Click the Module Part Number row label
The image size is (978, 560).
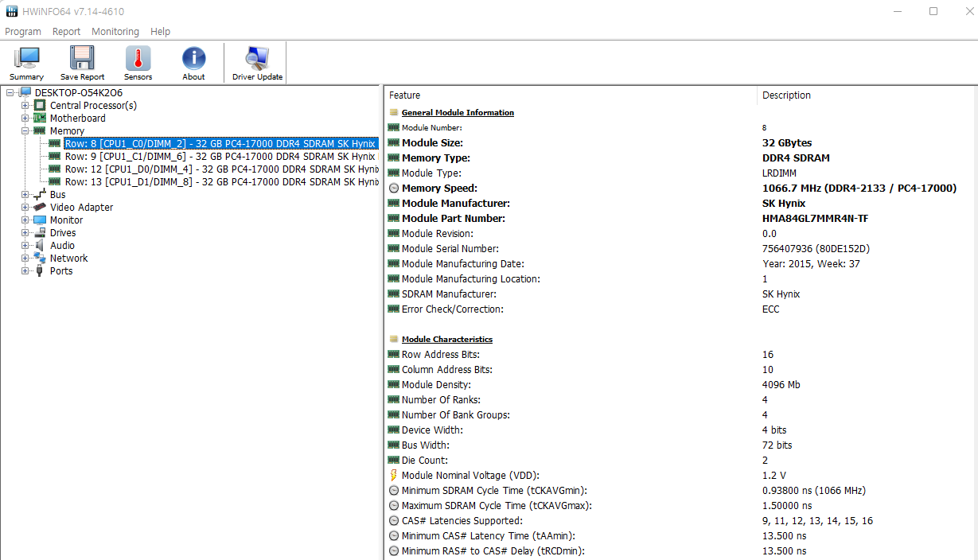click(454, 219)
